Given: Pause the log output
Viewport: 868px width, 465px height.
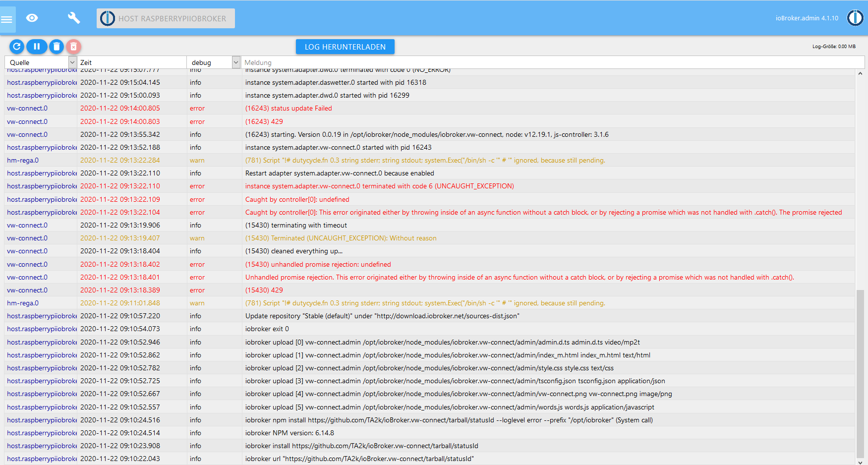Looking at the screenshot, I should 37,47.
